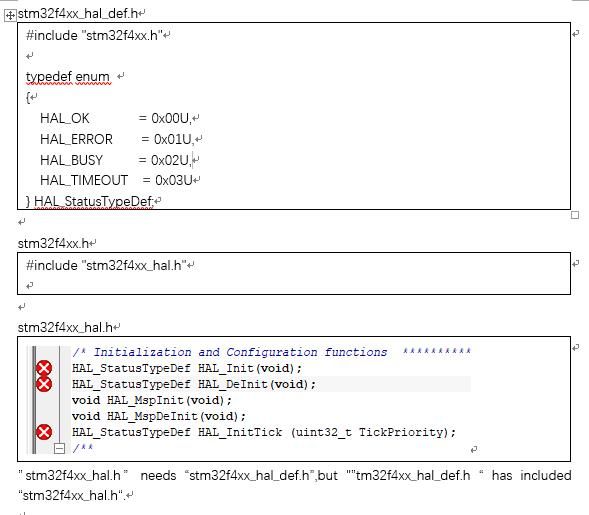Click the HAL_TIMEOUT = 0x03U line
Image resolution: width=589 pixels, height=515 pixels.
click(x=116, y=181)
